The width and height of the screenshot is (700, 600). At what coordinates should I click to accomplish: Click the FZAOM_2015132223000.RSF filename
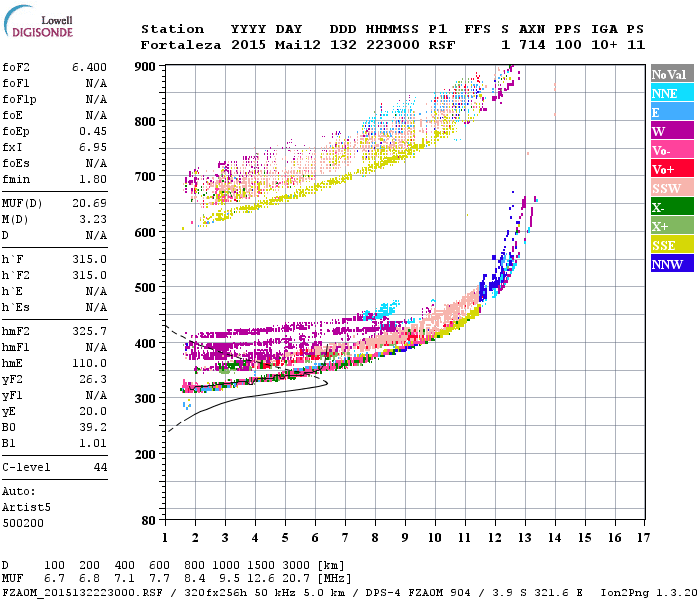(x=82, y=593)
